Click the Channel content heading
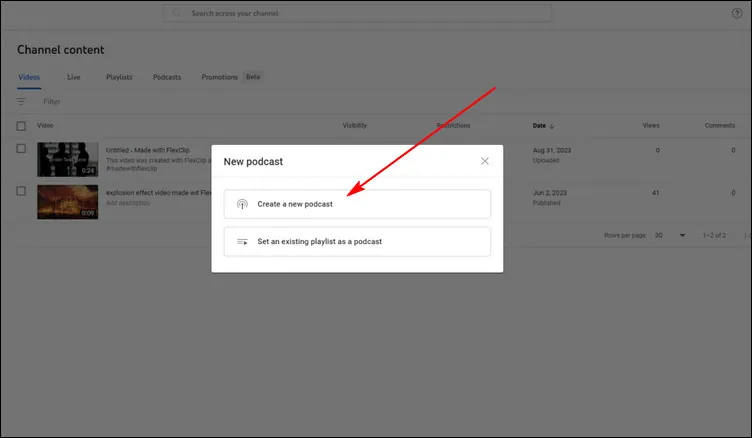The image size is (752, 438). [60, 50]
